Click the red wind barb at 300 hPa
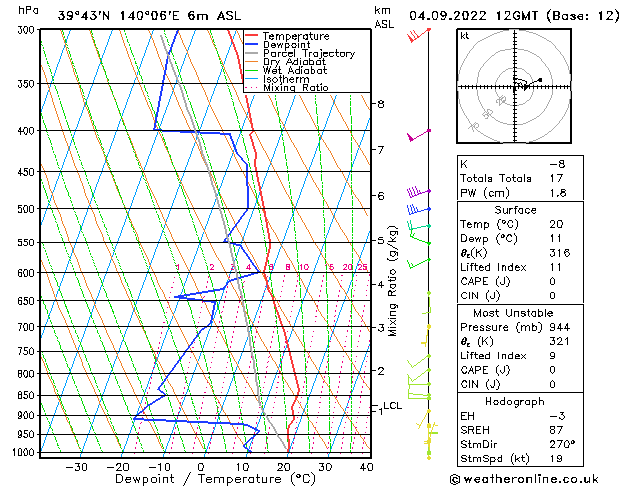This screenshot has width=629, height=486. tap(419, 34)
